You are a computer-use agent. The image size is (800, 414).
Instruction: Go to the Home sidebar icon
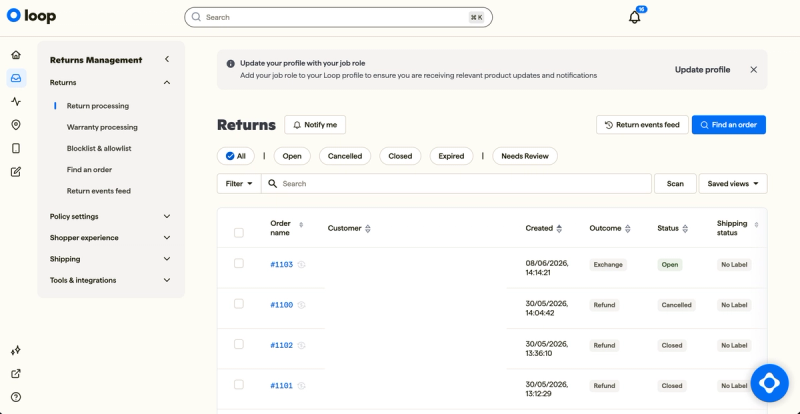pos(16,55)
